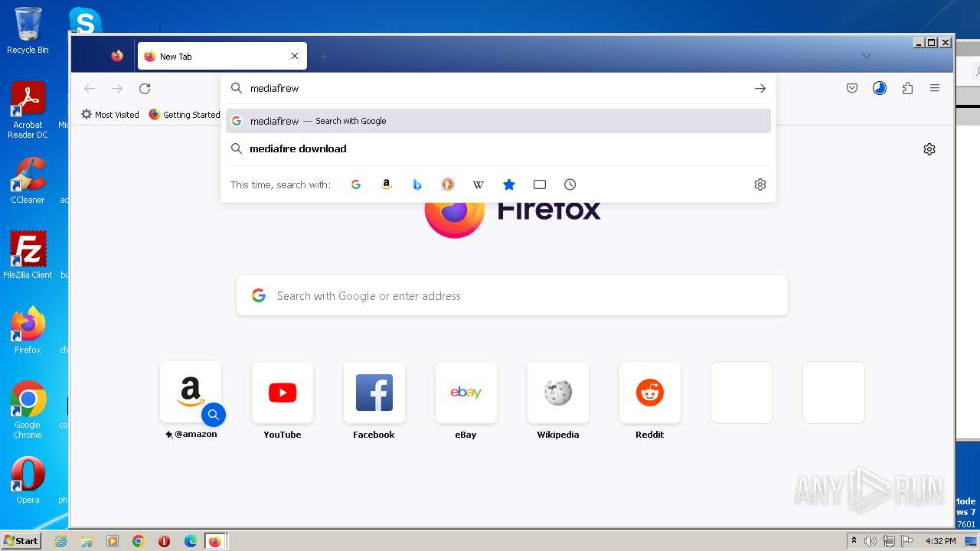Close the New Tab tab
The height and width of the screenshot is (551, 980).
[x=295, y=56]
